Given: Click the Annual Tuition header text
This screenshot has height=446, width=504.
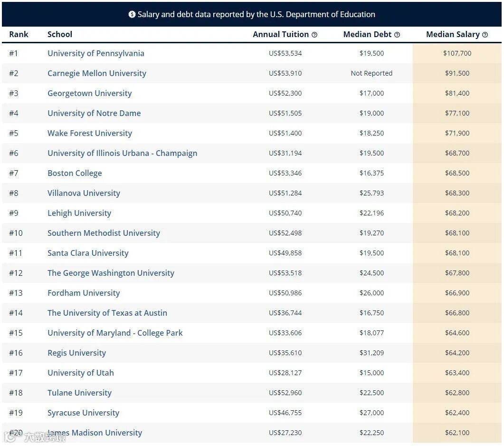Looking at the screenshot, I should click(x=281, y=34).
